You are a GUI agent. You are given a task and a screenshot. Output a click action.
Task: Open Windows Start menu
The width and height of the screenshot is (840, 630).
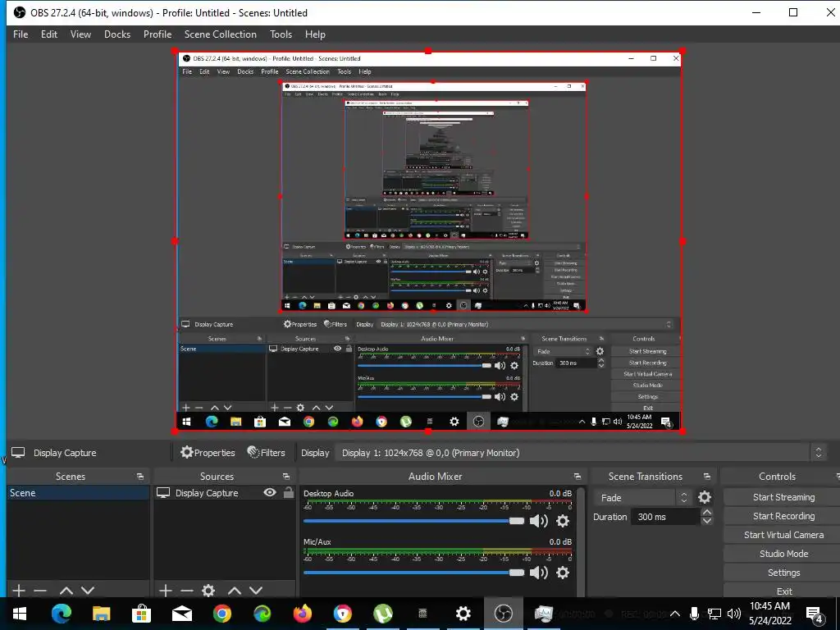click(20, 614)
